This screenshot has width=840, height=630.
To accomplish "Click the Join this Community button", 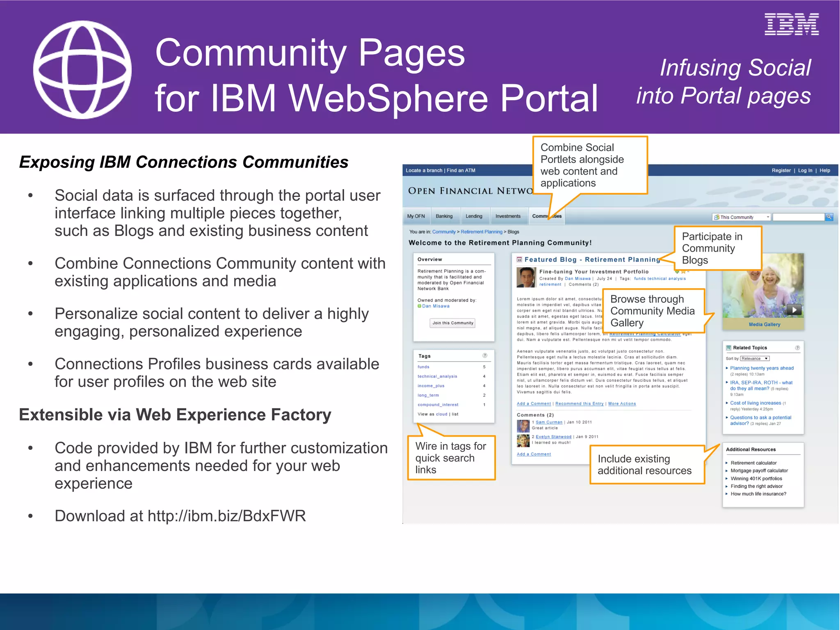I will (453, 323).
